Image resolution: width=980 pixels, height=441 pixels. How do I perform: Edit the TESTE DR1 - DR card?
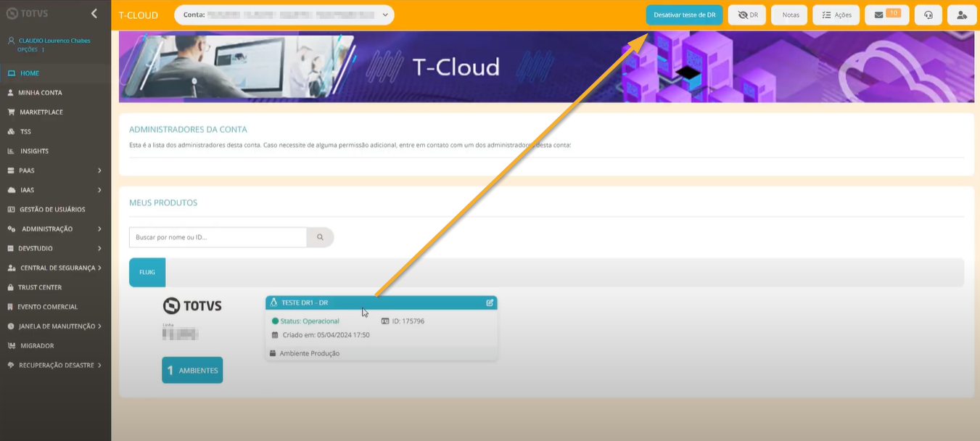point(490,302)
